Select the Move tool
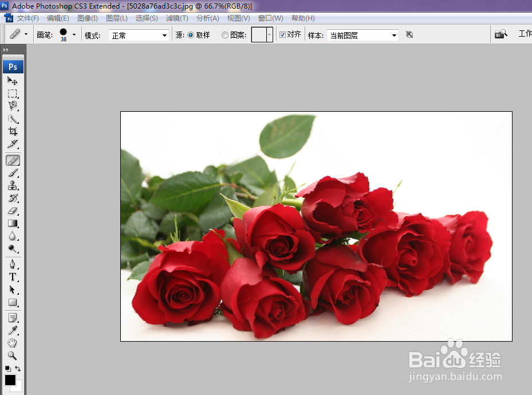Viewport: 532px width, 395px height. pyautogui.click(x=13, y=80)
